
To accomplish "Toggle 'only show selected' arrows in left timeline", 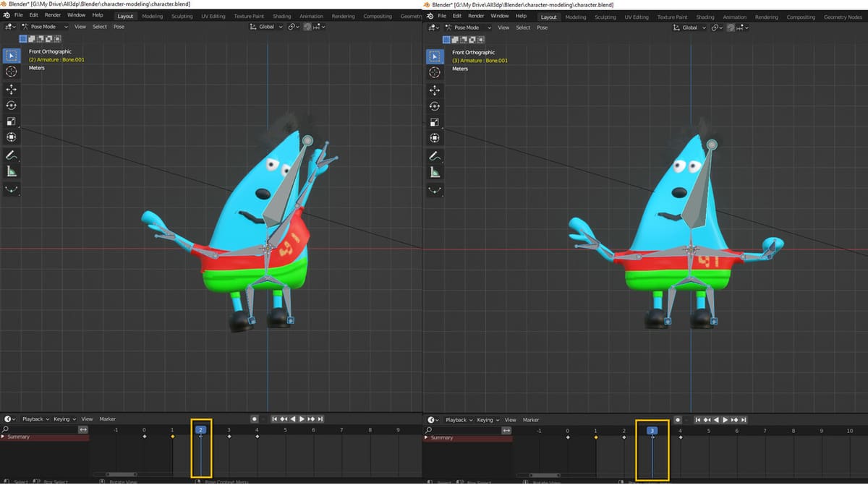I will [x=83, y=429].
